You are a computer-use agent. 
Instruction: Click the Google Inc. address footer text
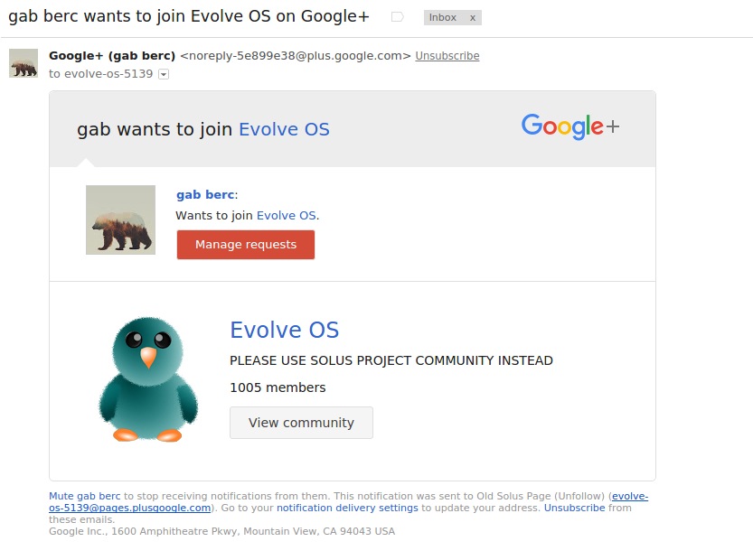tap(221, 531)
